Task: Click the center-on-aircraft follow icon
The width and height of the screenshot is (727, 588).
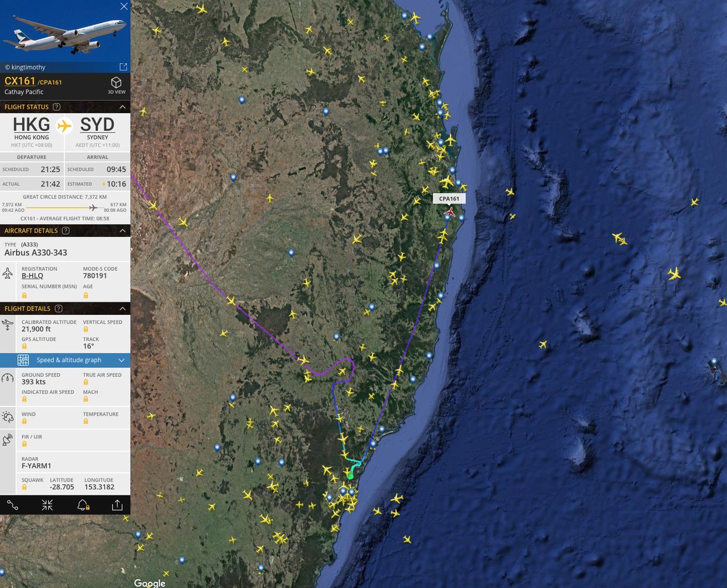Action: [x=47, y=505]
